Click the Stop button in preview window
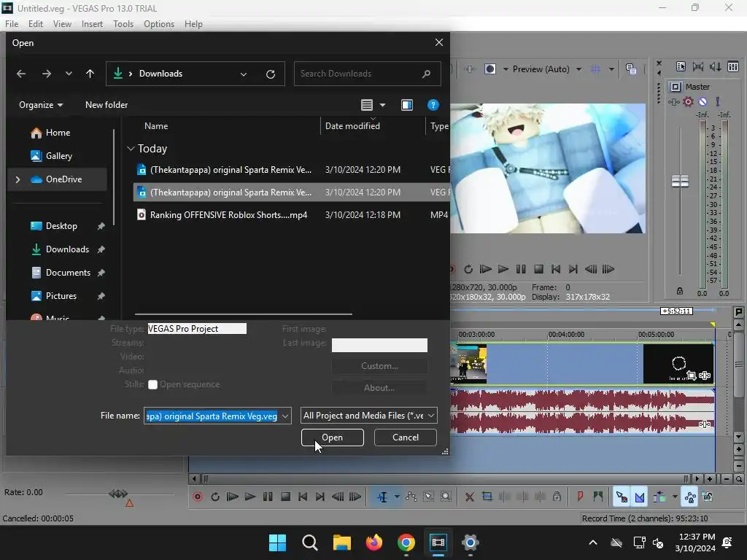The image size is (747, 560). pyautogui.click(x=538, y=269)
